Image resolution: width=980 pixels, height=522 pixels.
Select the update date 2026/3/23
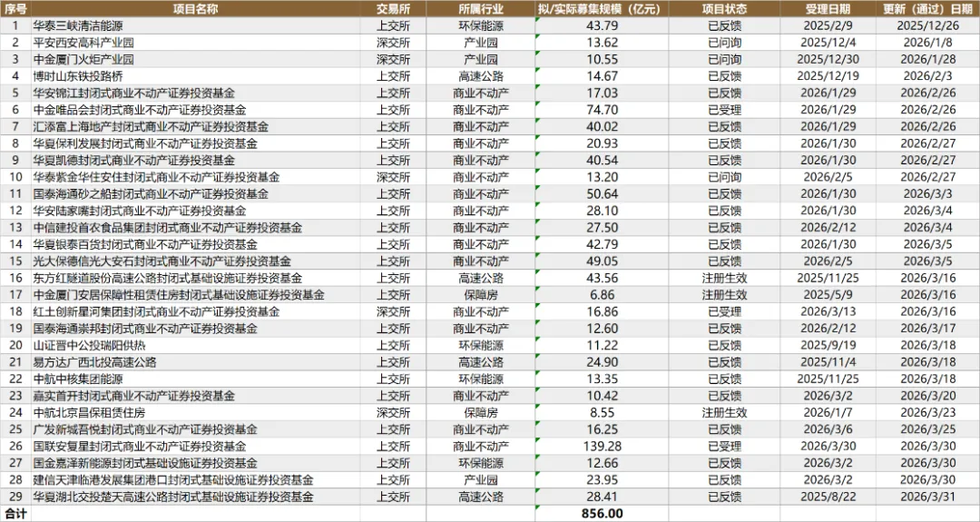pyautogui.click(x=927, y=412)
